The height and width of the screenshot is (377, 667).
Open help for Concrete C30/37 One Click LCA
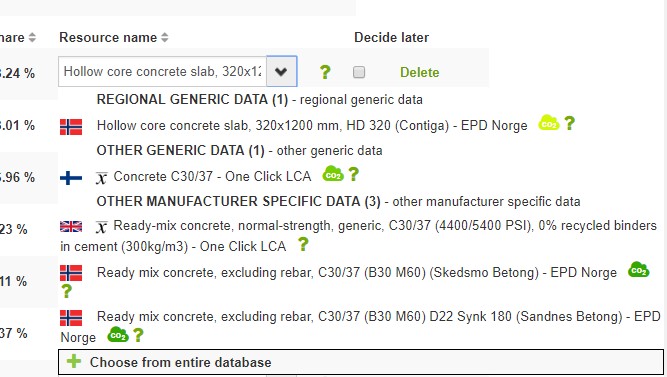[353, 174]
